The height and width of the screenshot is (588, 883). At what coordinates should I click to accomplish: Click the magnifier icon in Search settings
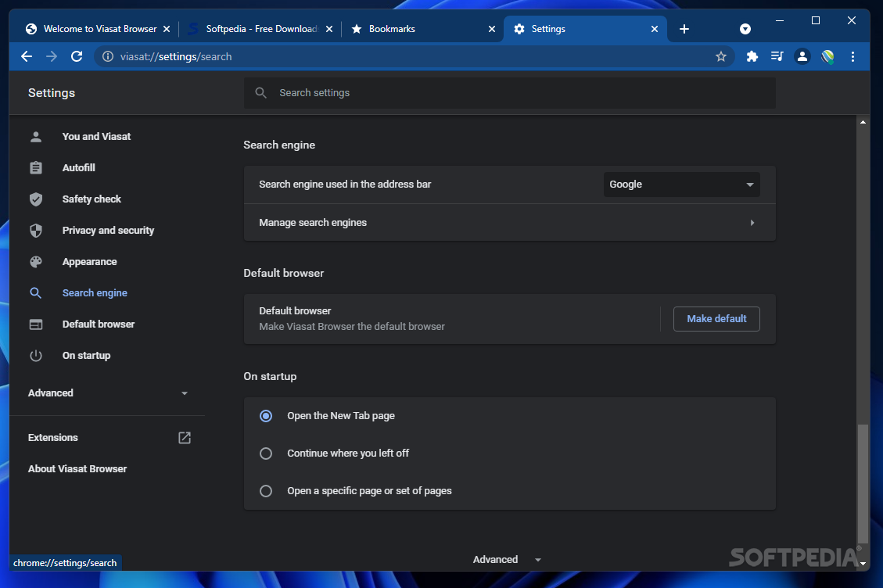[x=260, y=93]
